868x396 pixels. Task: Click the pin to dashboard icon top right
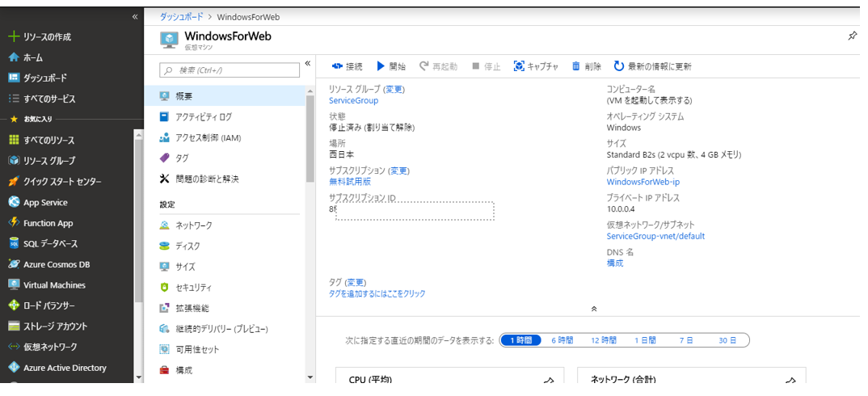[x=853, y=36]
